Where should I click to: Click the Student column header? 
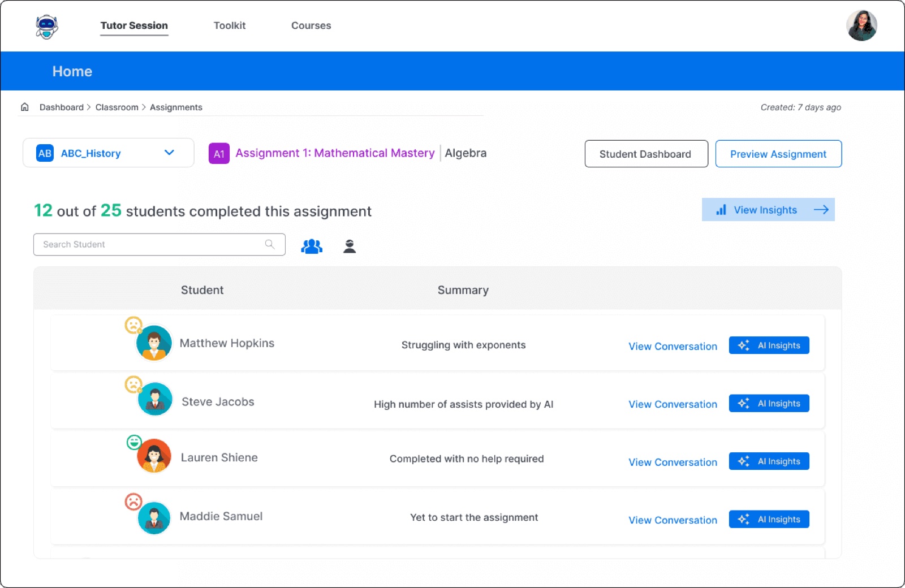[202, 290]
